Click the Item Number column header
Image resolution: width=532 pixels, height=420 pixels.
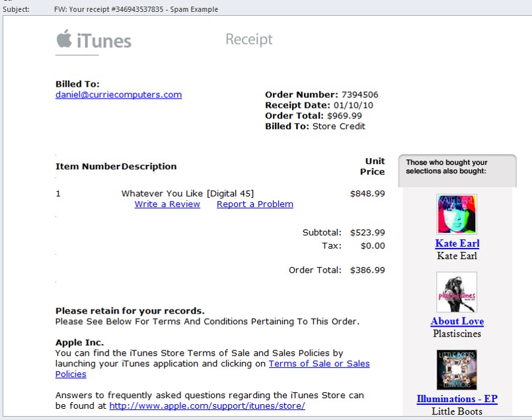tap(88, 167)
